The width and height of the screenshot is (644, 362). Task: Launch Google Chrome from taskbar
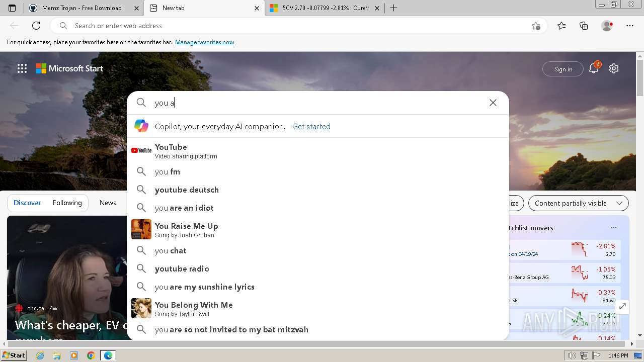click(91, 355)
